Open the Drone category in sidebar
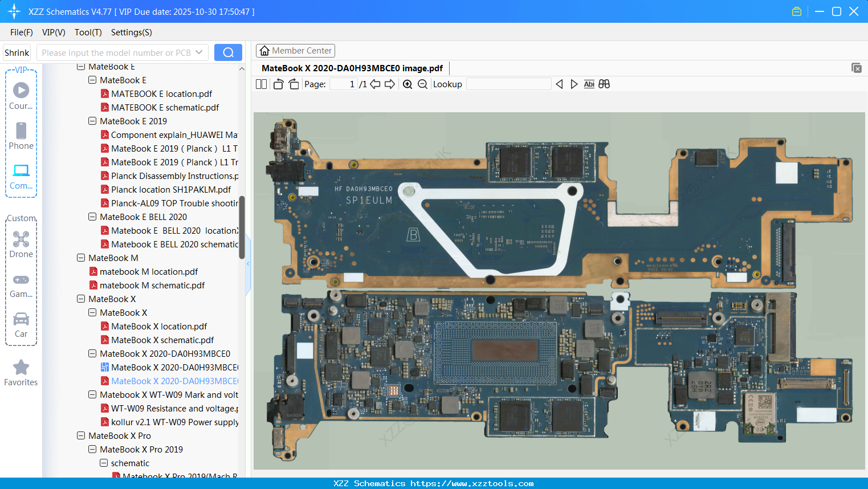Screen dimensions: 868x489 click(21, 244)
